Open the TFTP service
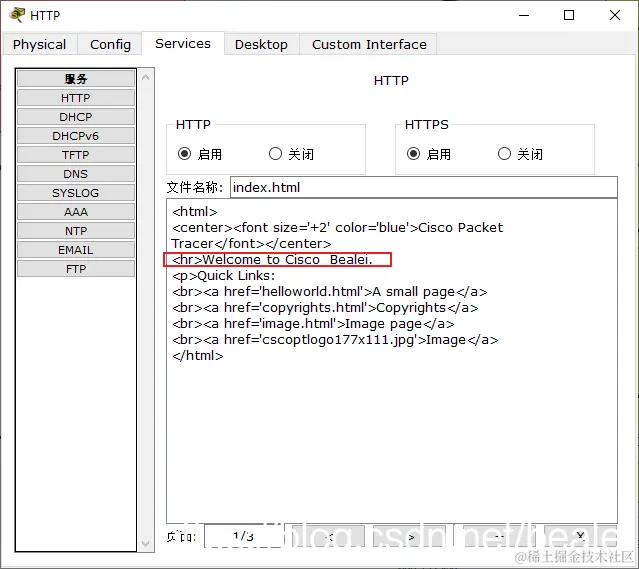Viewport: 639px width, 569px height. (76, 155)
